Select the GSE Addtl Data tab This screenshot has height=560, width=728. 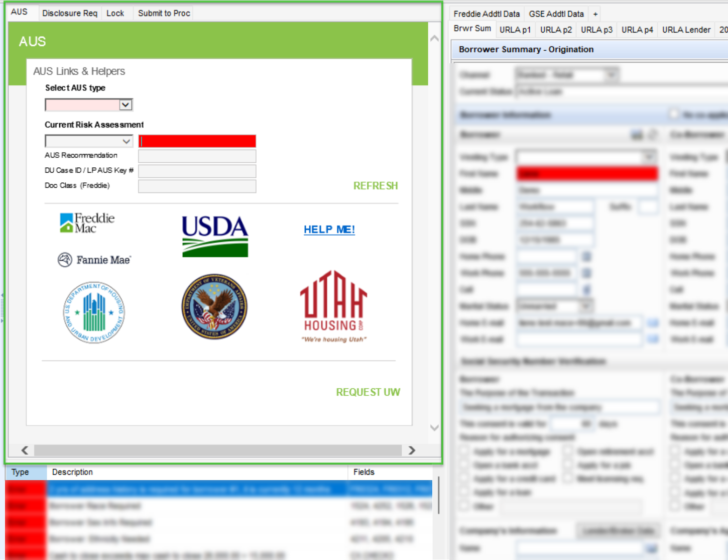[x=556, y=14]
